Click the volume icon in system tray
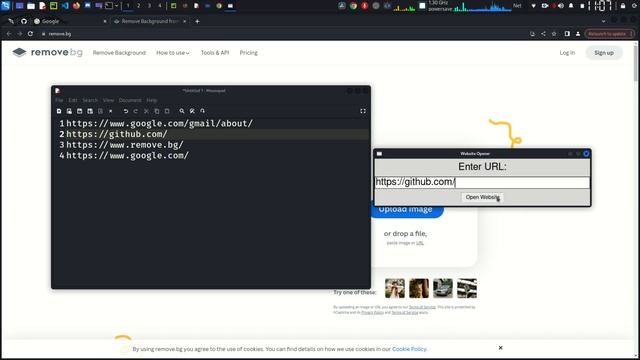This screenshot has height=360, width=640. point(561,6)
